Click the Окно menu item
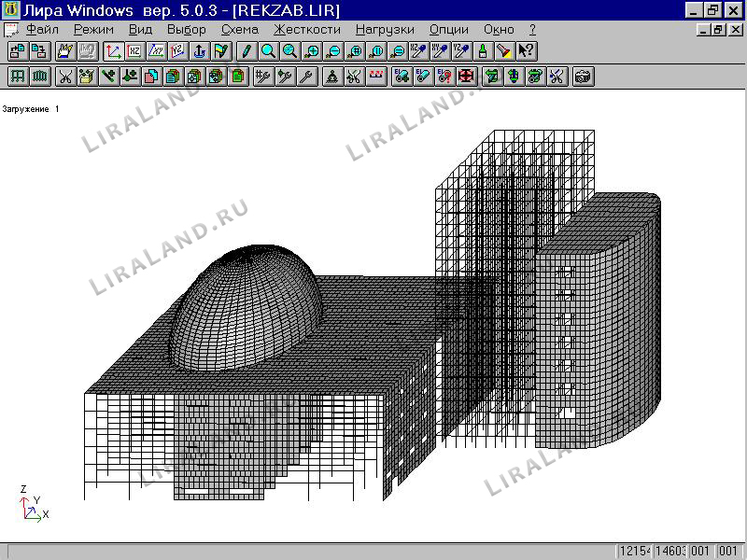Screen dimensions: 747x560 pyautogui.click(x=499, y=29)
